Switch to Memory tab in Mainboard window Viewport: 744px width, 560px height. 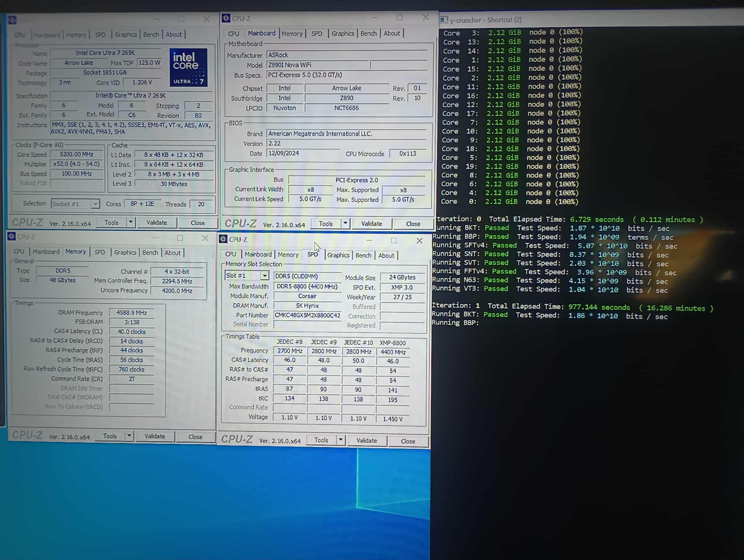click(292, 34)
